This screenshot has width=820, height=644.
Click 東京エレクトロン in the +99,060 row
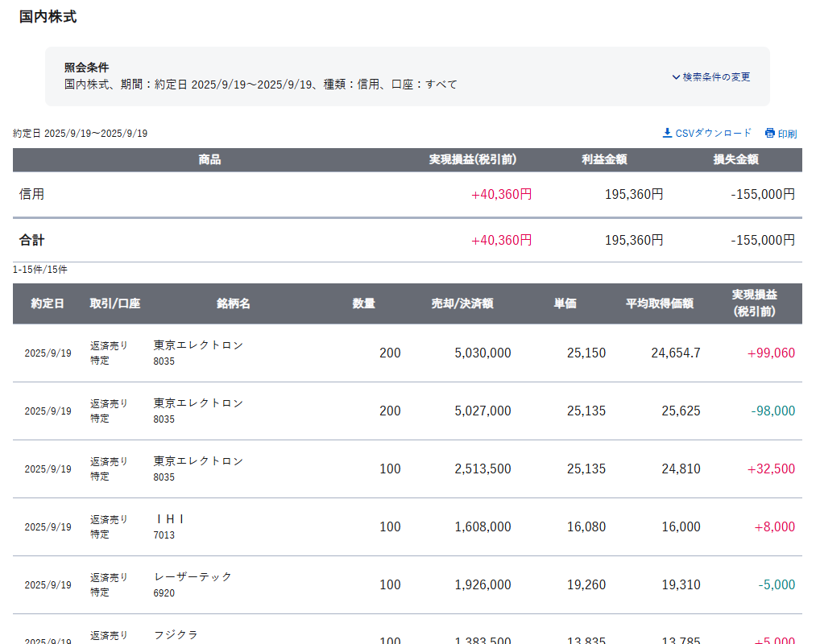point(198,345)
